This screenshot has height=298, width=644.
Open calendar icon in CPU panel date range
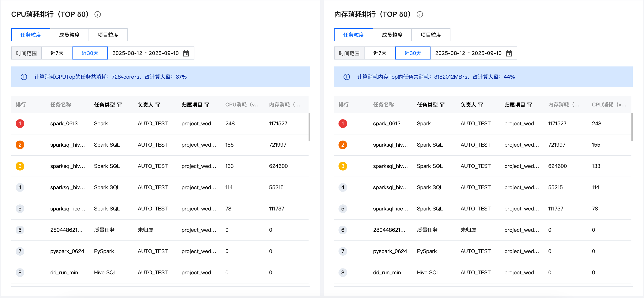tap(186, 53)
